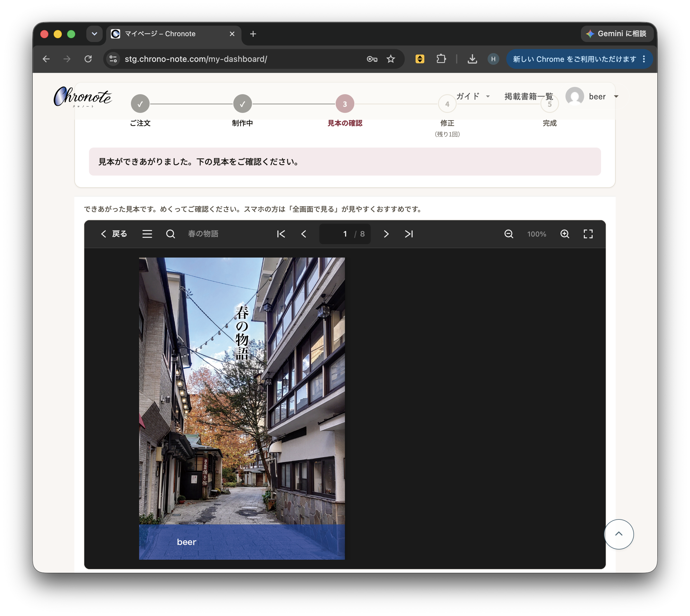This screenshot has width=690, height=616.
Task: Open Chrome downloads icon
Action: coord(472,59)
